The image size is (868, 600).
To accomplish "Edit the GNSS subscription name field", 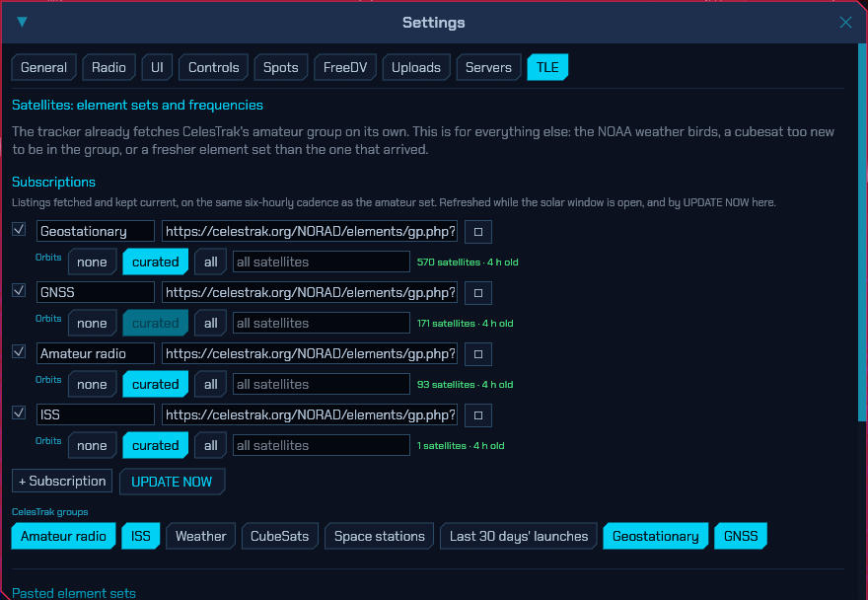I will click(x=96, y=292).
